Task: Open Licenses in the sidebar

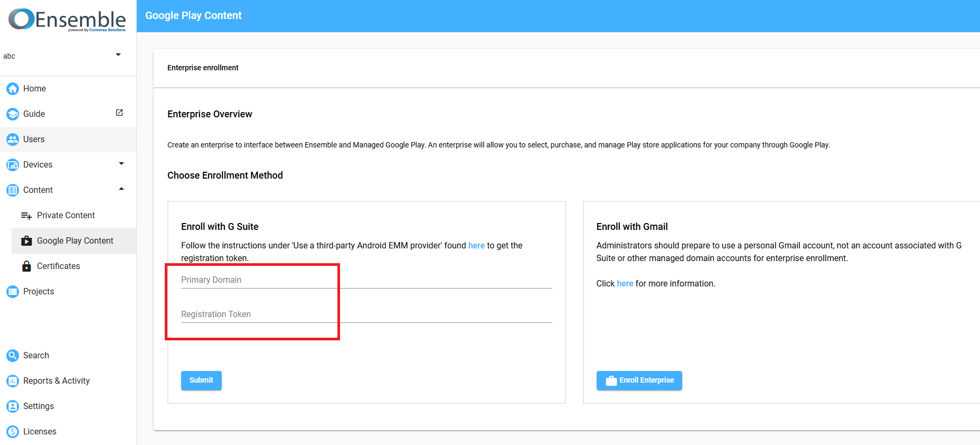Action: point(68,432)
